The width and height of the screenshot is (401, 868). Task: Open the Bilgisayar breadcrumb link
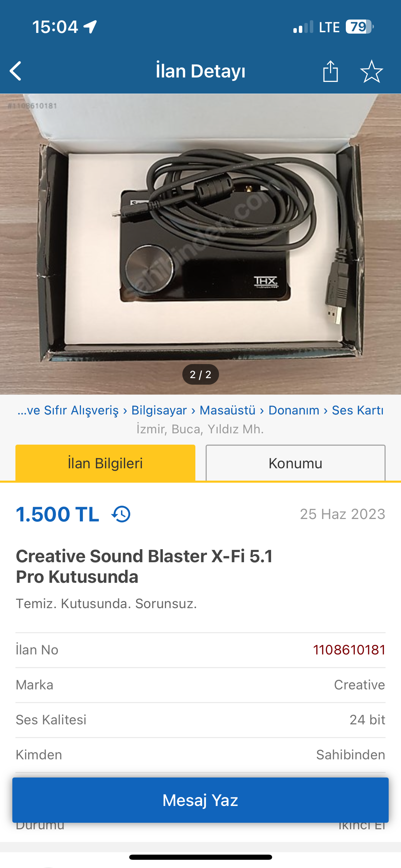click(159, 410)
